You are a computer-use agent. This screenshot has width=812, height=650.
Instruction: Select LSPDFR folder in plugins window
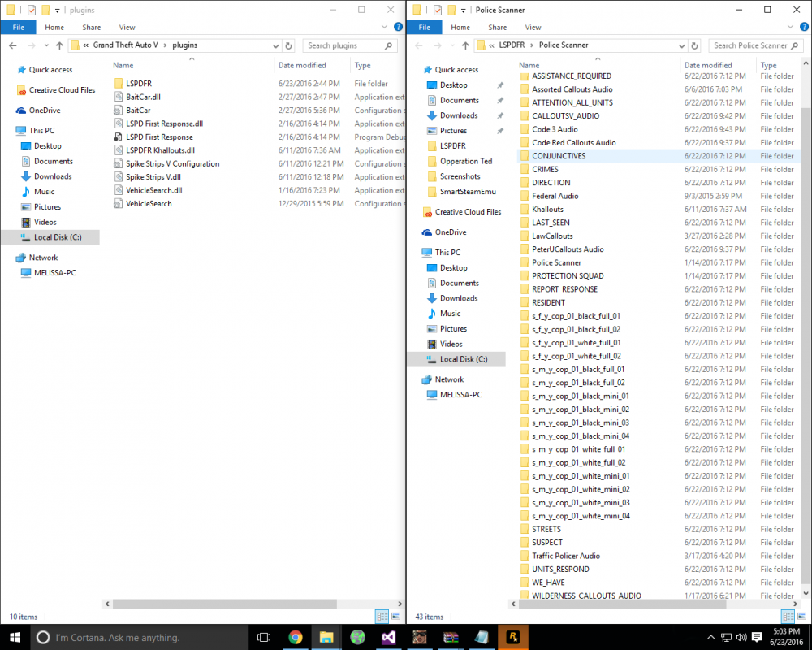click(139, 84)
